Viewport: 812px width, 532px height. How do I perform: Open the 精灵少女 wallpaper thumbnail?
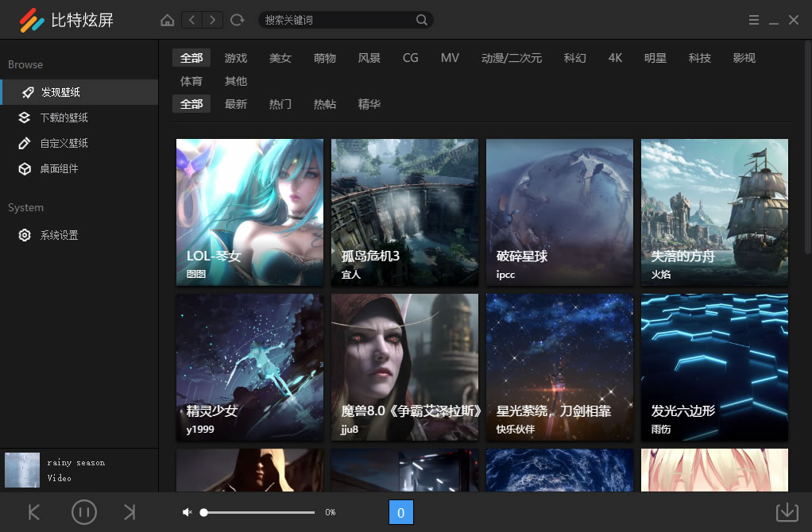pos(249,367)
